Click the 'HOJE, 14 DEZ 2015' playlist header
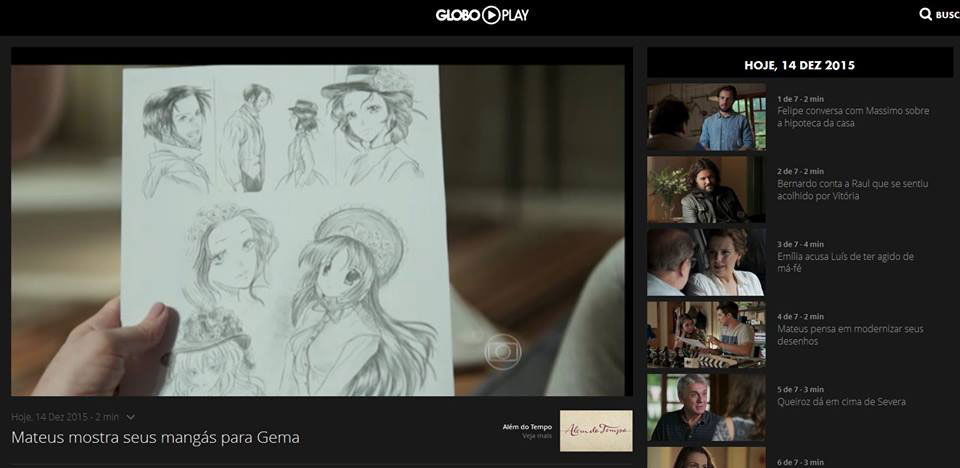 (x=799, y=65)
